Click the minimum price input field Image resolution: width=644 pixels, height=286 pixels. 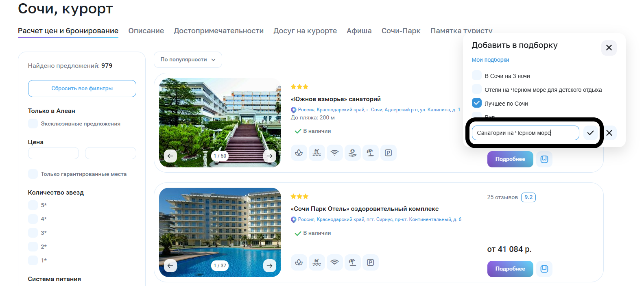53,153
